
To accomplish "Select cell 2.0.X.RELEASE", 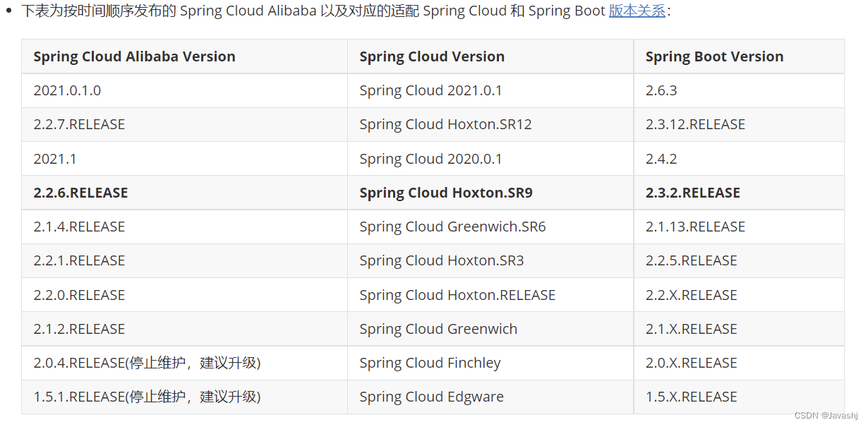I will [739, 363].
